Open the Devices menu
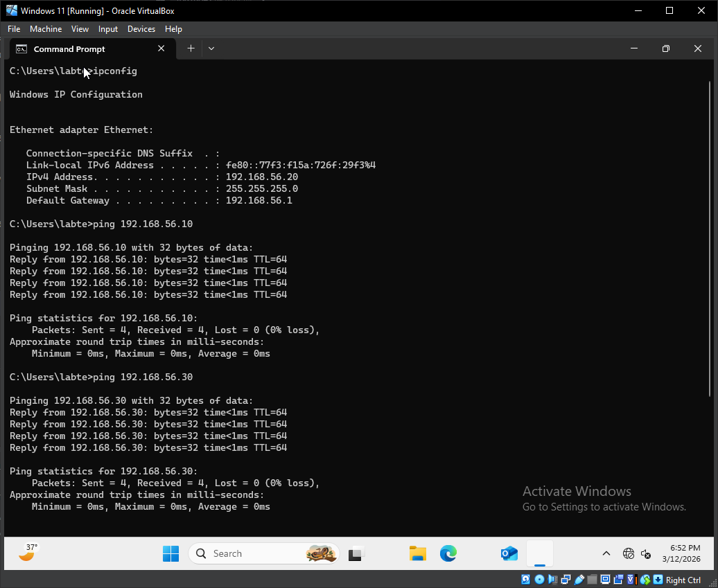 (141, 29)
